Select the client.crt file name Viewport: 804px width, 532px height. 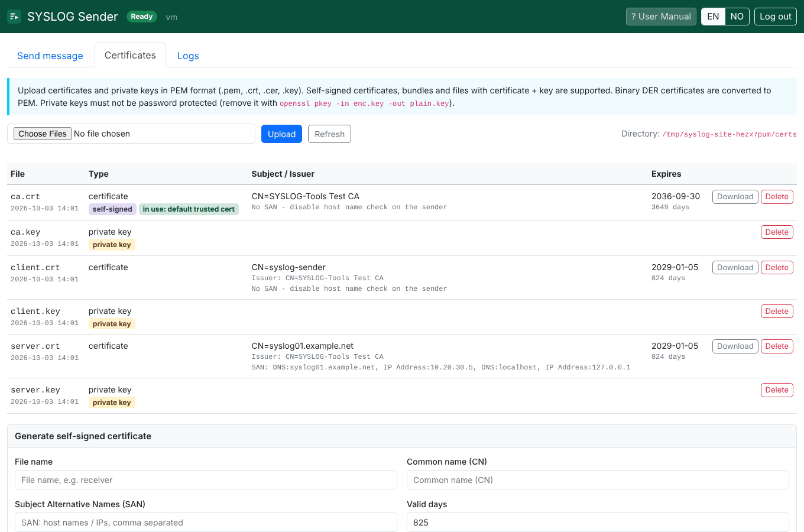click(35, 268)
